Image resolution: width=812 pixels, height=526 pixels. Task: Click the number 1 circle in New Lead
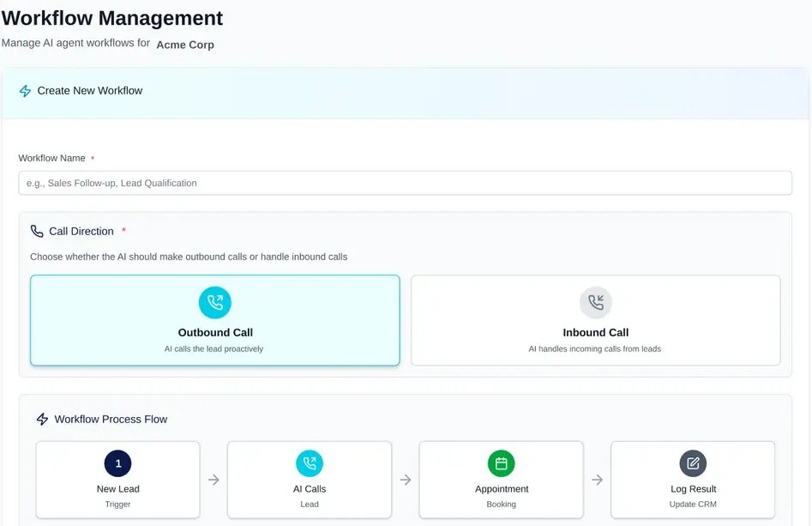(x=118, y=463)
